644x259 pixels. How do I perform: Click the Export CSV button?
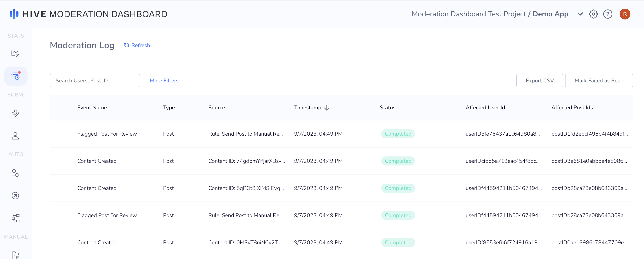pyautogui.click(x=540, y=81)
